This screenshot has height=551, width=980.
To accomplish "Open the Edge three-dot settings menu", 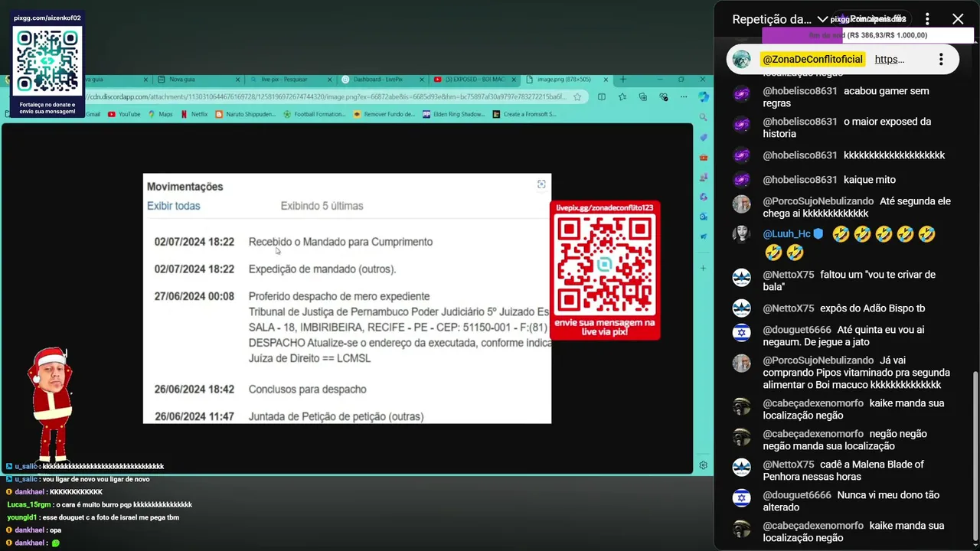I will pos(683,96).
